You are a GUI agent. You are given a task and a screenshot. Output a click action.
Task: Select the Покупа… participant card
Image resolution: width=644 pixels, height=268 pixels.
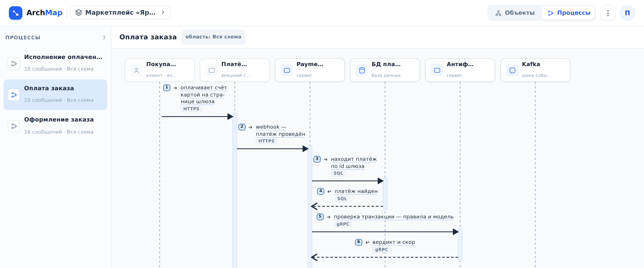point(159,70)
